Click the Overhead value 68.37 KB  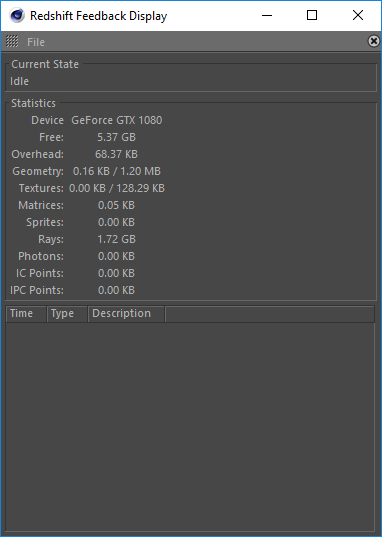(116, 154)
